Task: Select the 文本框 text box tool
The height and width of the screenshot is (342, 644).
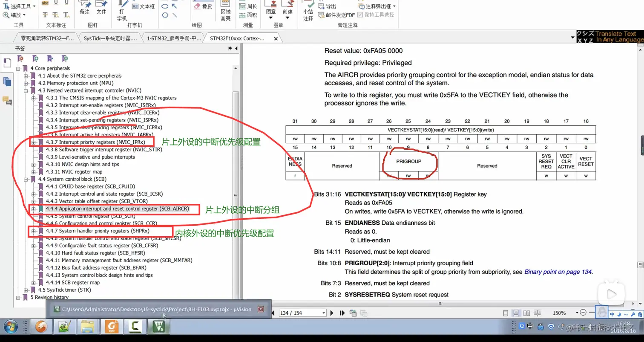Action: [144, 6]
